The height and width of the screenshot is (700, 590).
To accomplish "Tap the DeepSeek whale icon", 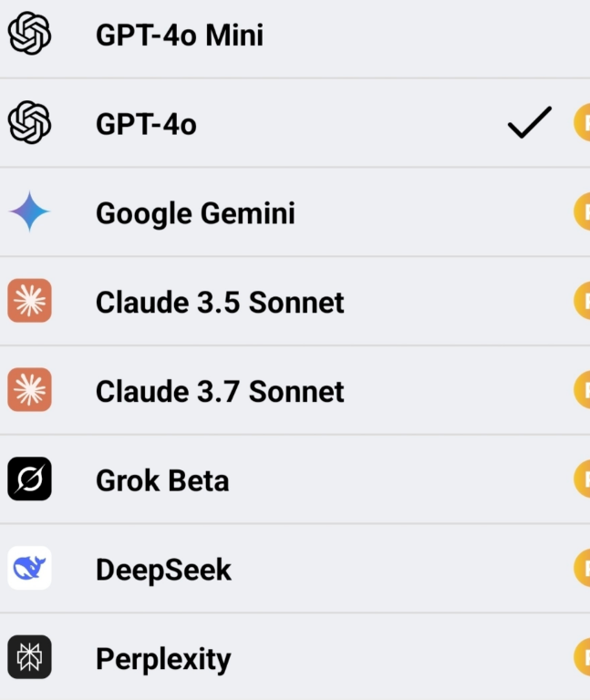I will (x=29, y=569).
